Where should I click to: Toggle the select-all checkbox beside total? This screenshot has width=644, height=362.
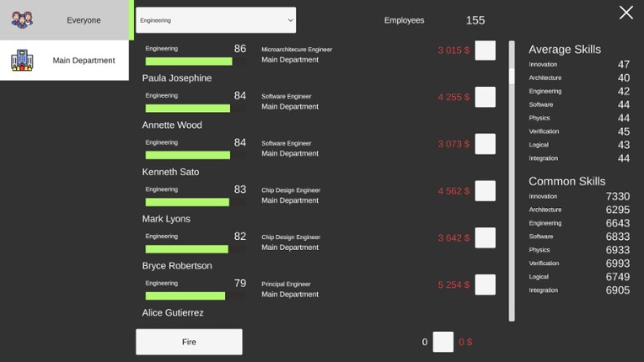[443, 342]
